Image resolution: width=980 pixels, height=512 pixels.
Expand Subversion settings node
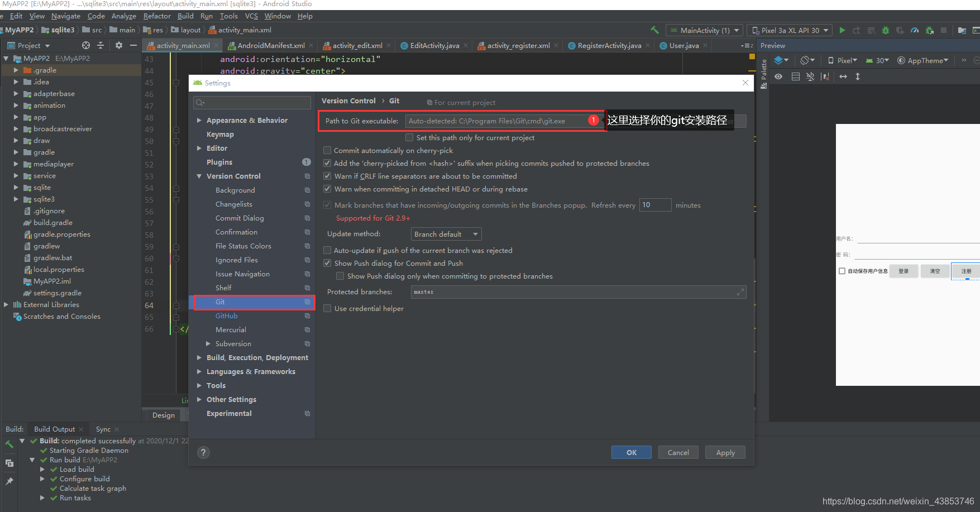pos(208,343)
